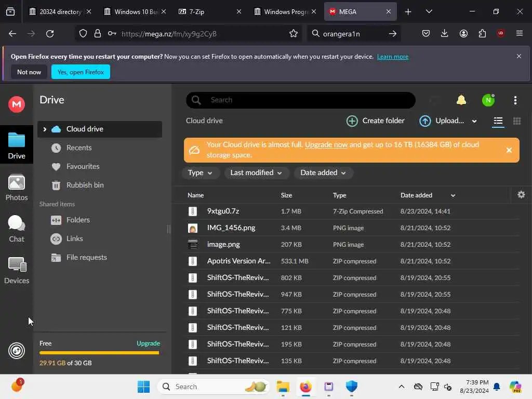Dismiss the storage almost full banner
The height and width of the screenshot is (399, 532).
(x=509, y=150)
